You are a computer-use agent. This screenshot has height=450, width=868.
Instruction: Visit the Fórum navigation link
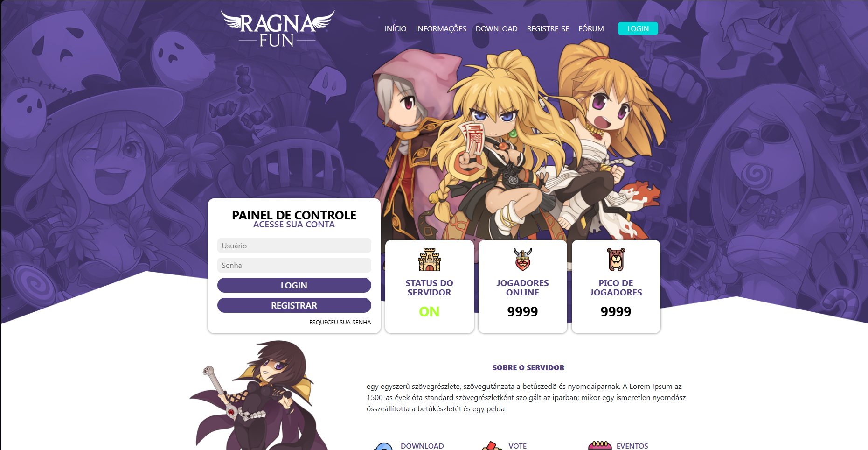click(x=591, y=28)
